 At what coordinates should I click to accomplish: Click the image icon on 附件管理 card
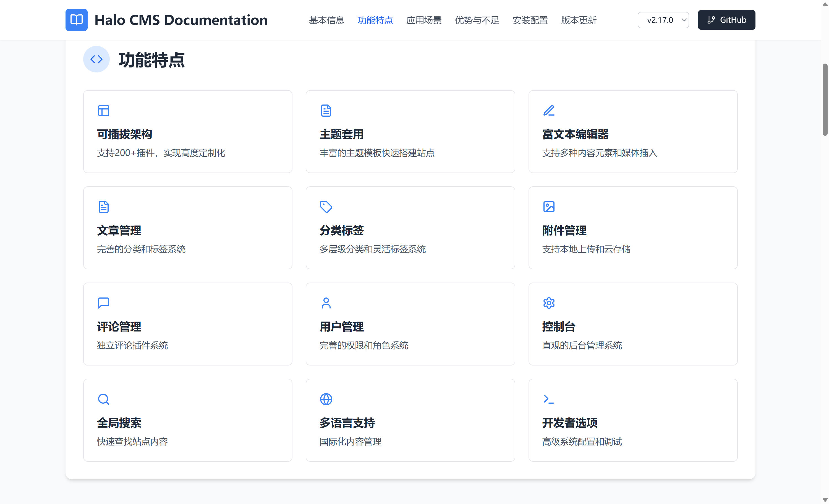[549, 207]
